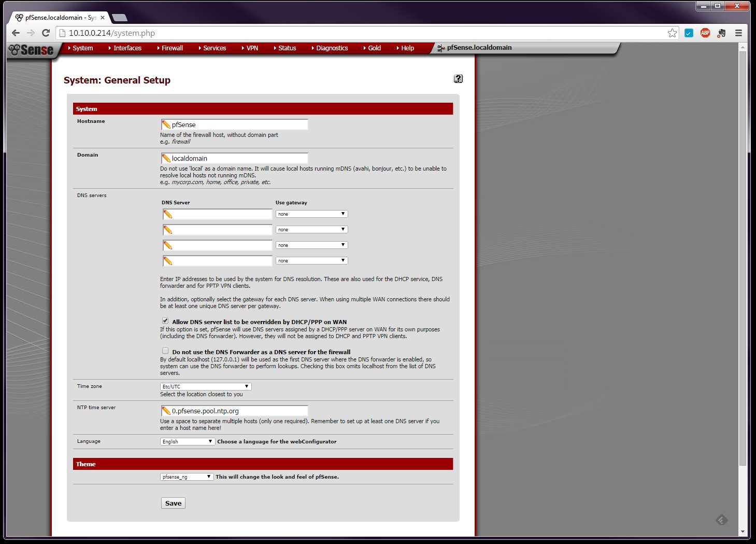Click the scrollbar down arrow

743,532
